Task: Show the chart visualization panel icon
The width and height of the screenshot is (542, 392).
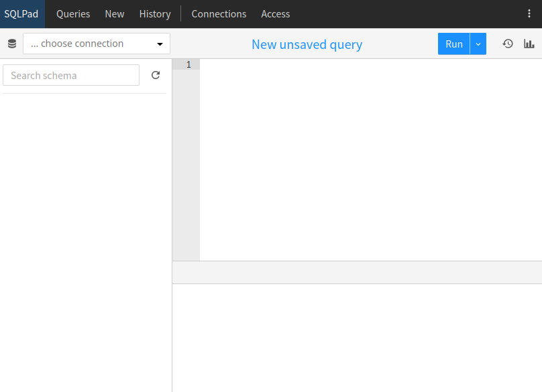Action: (x=529, y=44)
